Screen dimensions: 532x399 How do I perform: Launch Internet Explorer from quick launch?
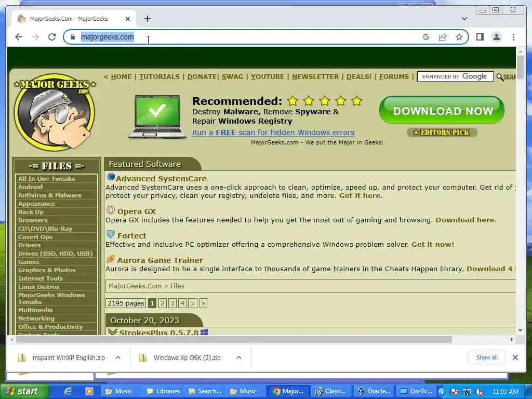click(68, 391)
